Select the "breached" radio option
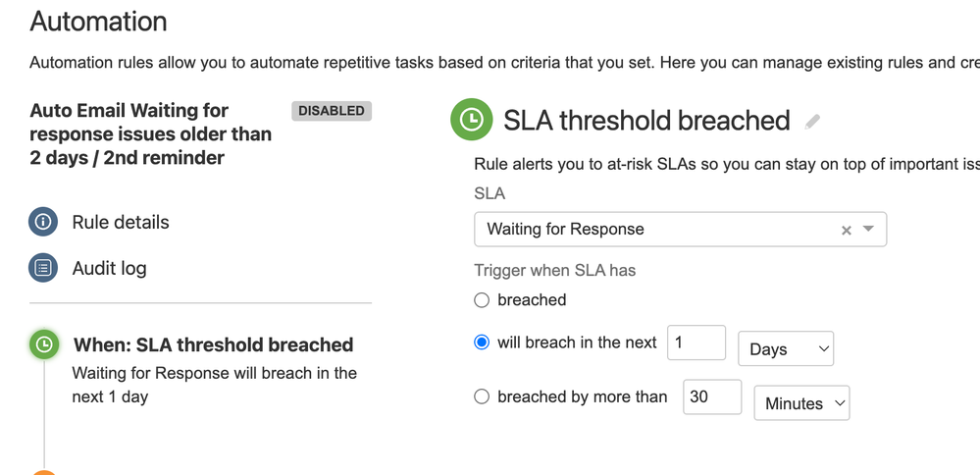 pos(482,300)
